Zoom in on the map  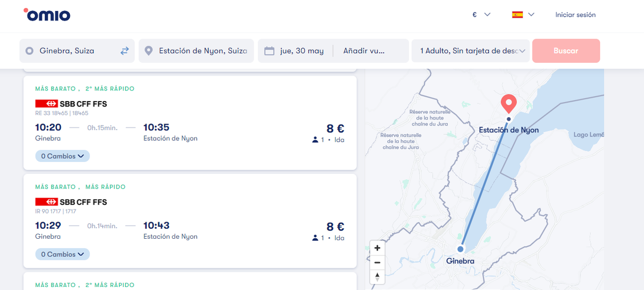pos(377,248)
